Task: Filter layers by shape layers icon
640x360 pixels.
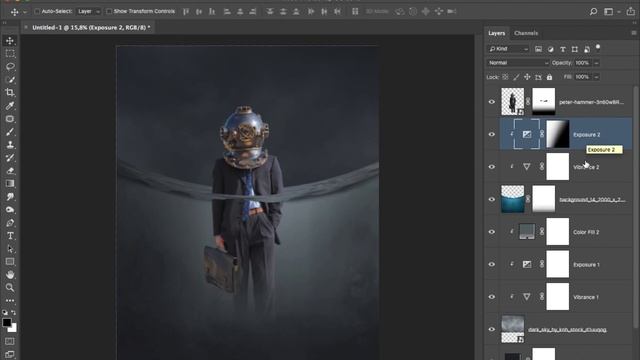Action: click(575, 49)
